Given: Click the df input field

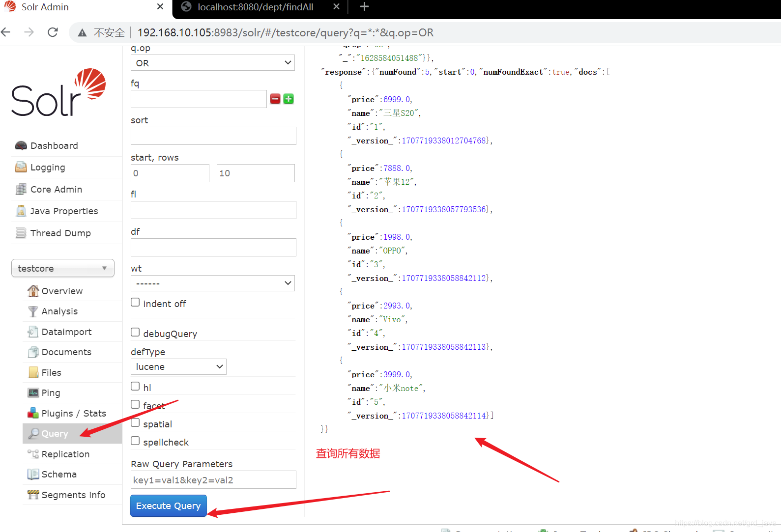Looking at the screenshot, I should pos(213,247).
